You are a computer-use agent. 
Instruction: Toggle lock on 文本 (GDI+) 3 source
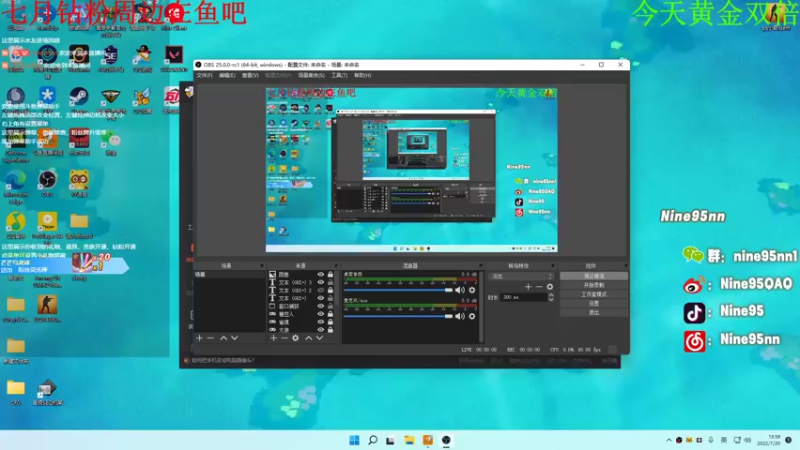point(330,282)
